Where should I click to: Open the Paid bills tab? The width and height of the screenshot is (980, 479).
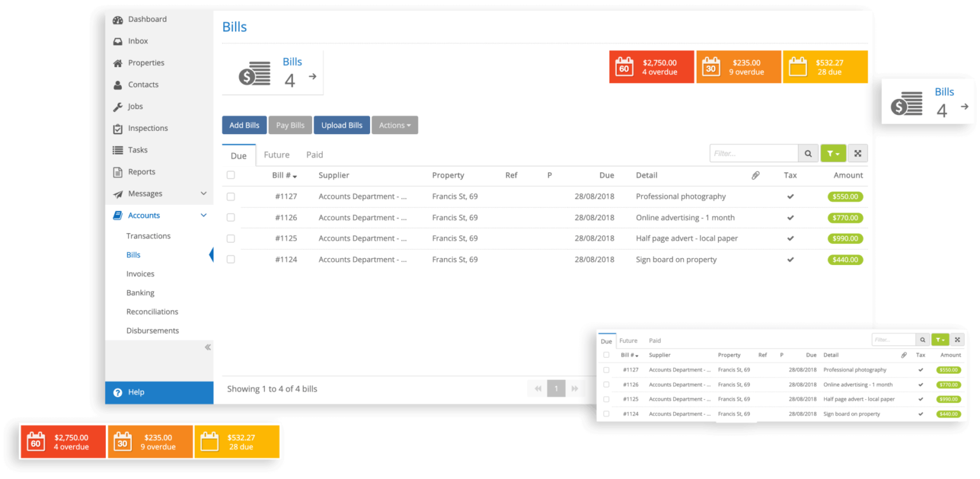[x=314, y=155]
